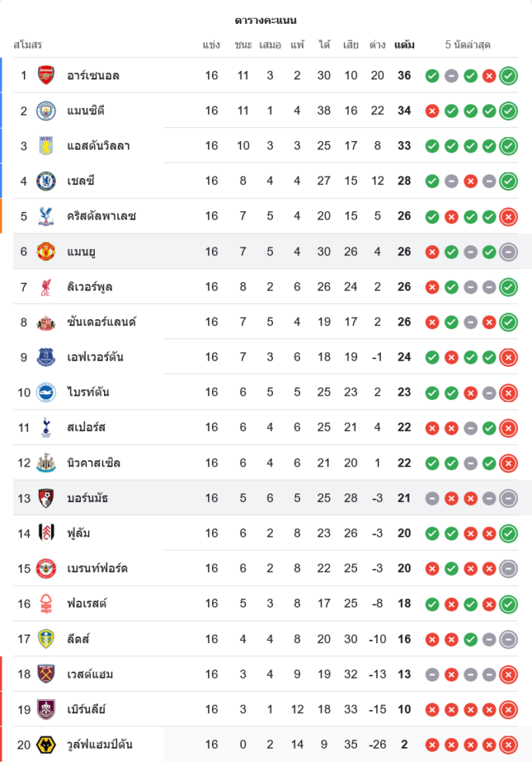
Task: Click the ตารางคะแนน table title
Action: tap(266, 20)
